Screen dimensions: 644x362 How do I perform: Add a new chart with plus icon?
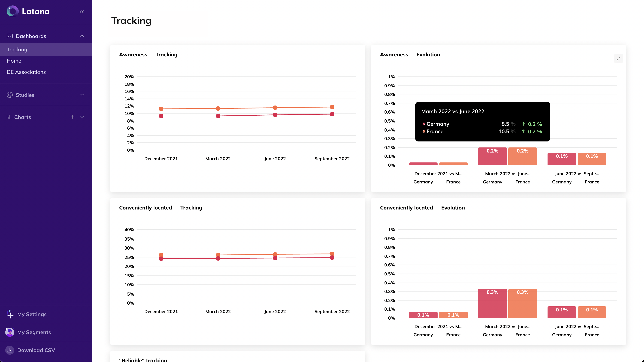click(x=72, y=117)
